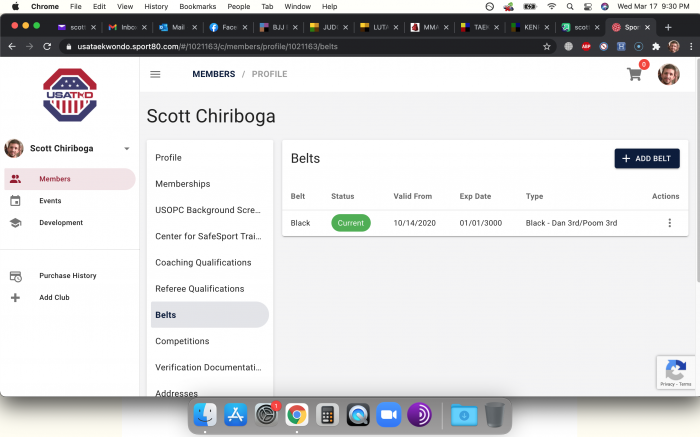
Task: Click the page vertical scrollbar
Action: pyautogui.click(x=697, y=170)
